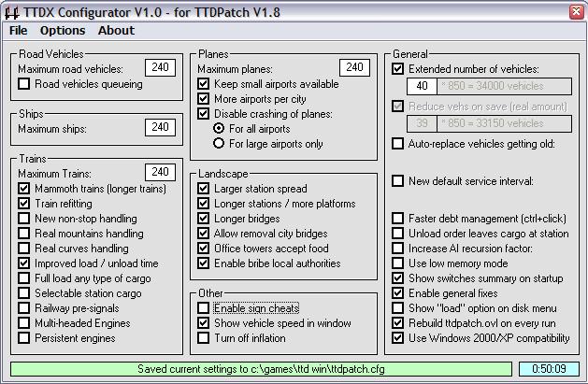Open the File menu
The image size is (588, 384).
[x=18, y=30]
